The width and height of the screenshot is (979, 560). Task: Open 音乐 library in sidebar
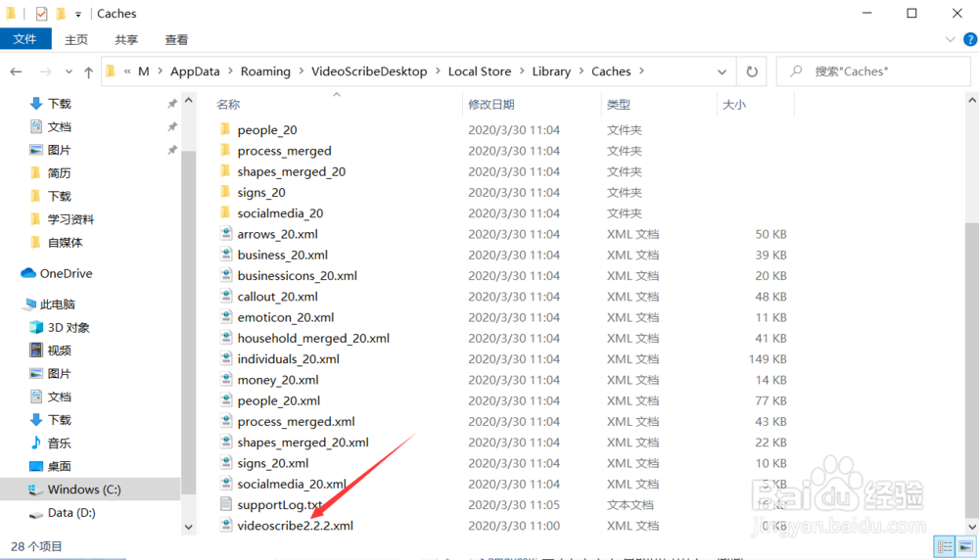click(60, 443)
